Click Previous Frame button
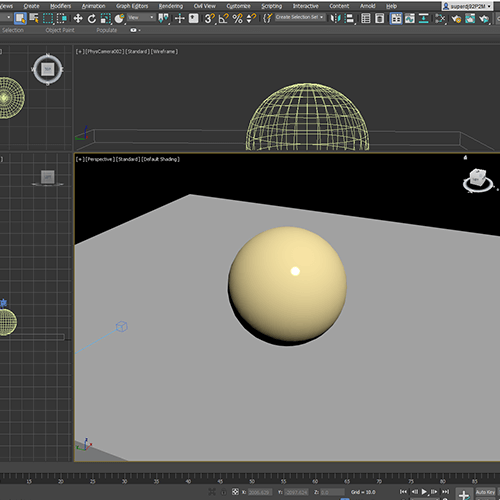The image size is (500, 500). 414,492
